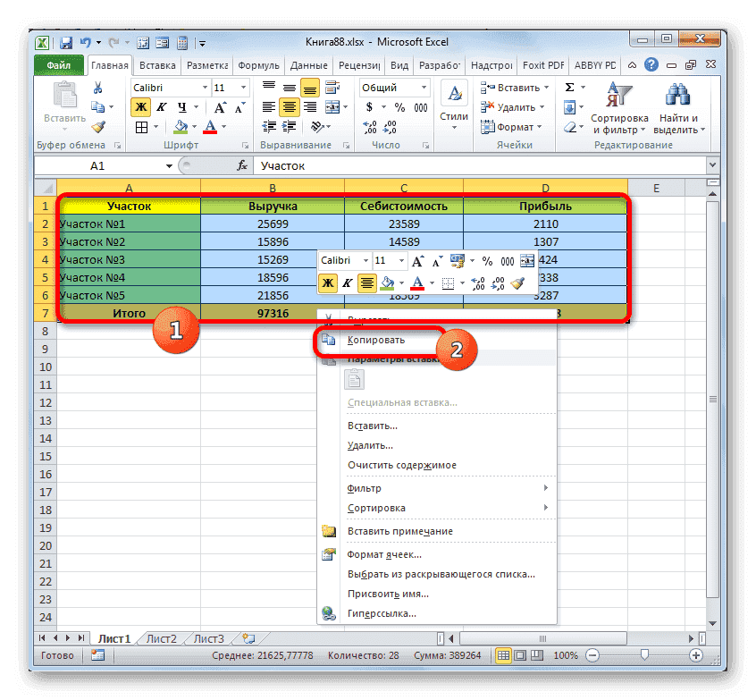The image size is (756, 700).
Task: Click the red font color swatch
Action: point(211,131)
